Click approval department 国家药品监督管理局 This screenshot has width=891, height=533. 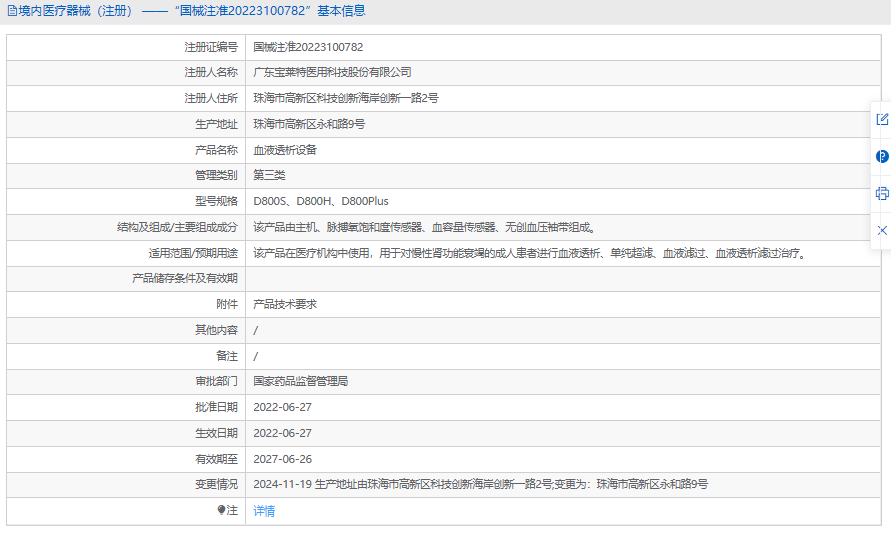tap(301, 381)
